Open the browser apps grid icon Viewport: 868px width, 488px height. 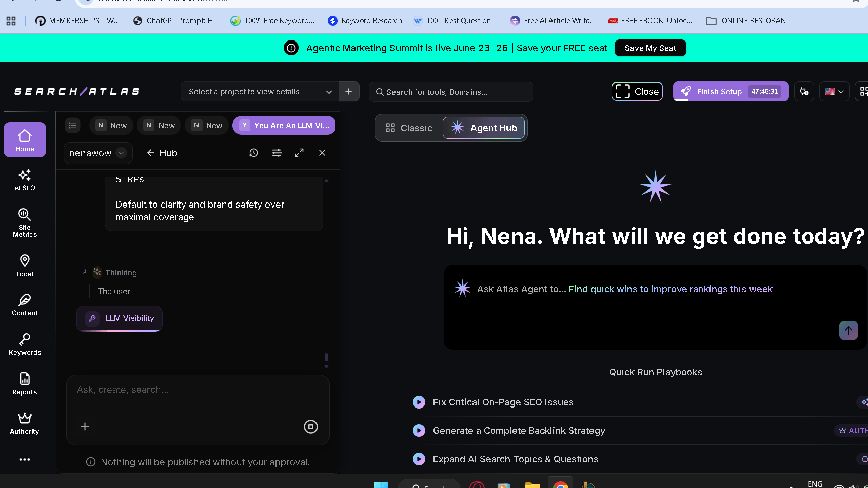11,21
